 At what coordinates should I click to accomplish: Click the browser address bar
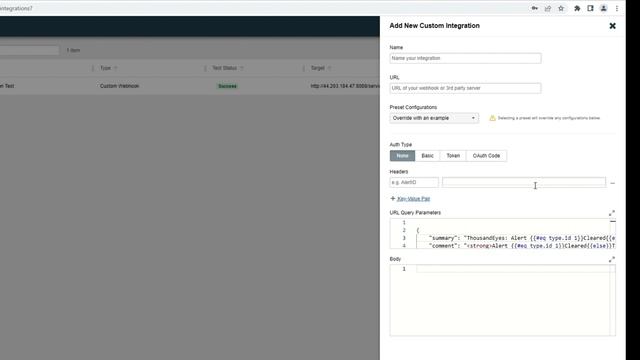tap(261, 8)
